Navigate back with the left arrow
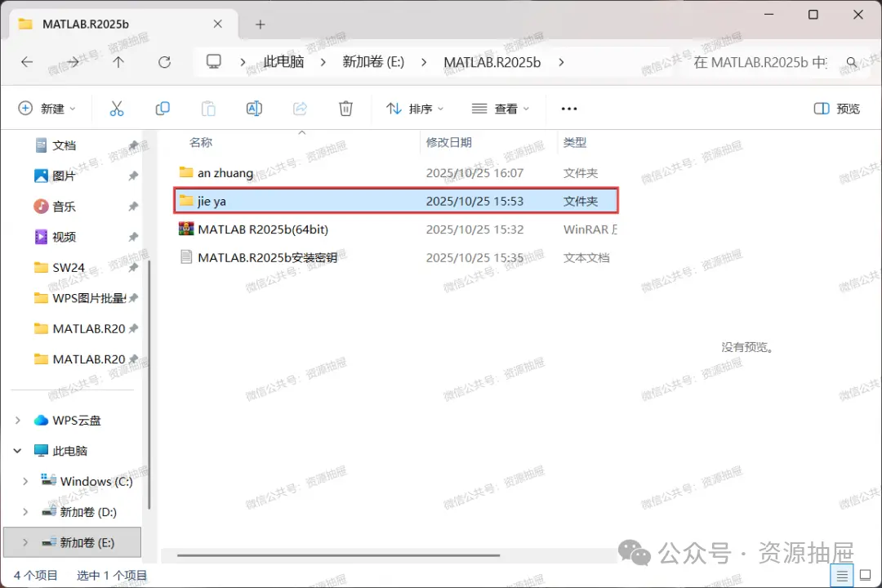Viewport: 882px width, 588px height. [27, 62]
